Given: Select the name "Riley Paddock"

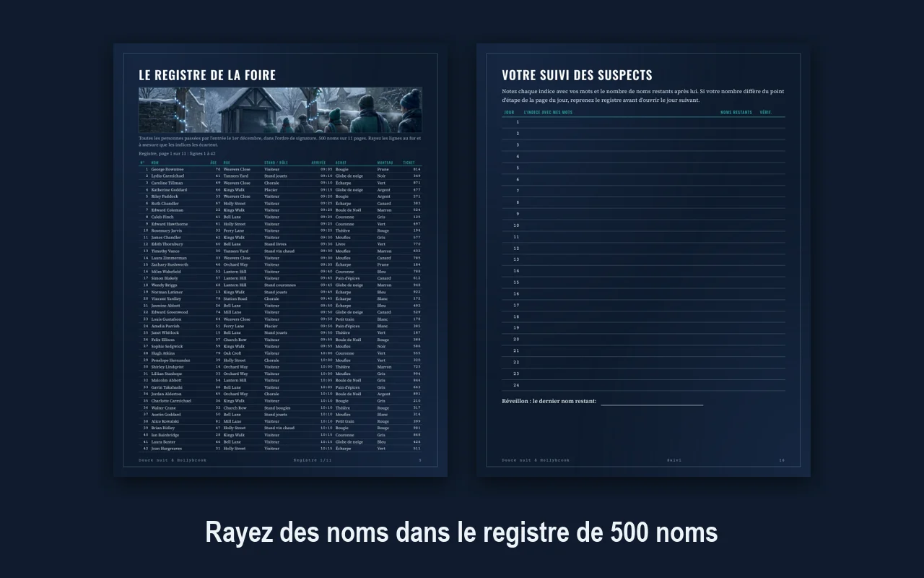Looking at the screenshot, I should 165,197.
